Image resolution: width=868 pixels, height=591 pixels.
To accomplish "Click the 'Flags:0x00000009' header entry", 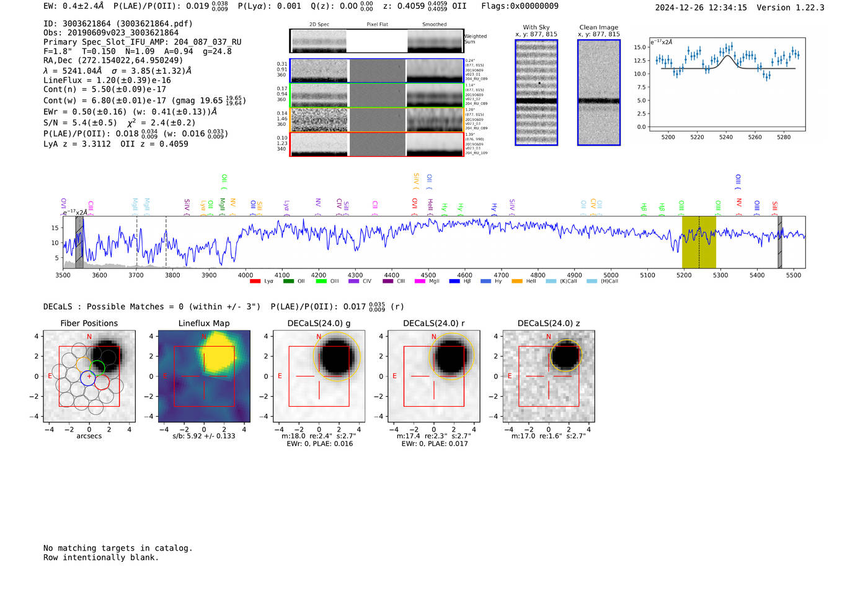I will (x=520, y=6).
